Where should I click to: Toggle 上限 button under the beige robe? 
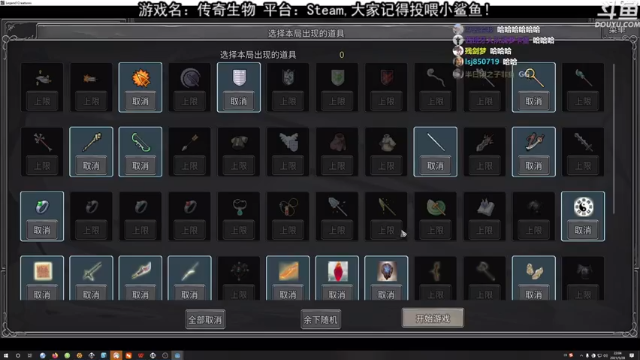(387, 166)
